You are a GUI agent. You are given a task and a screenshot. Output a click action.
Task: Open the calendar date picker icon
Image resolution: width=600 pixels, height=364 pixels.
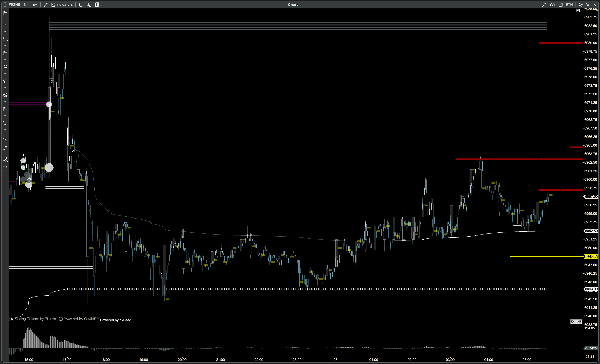click(x=560, y=5)
